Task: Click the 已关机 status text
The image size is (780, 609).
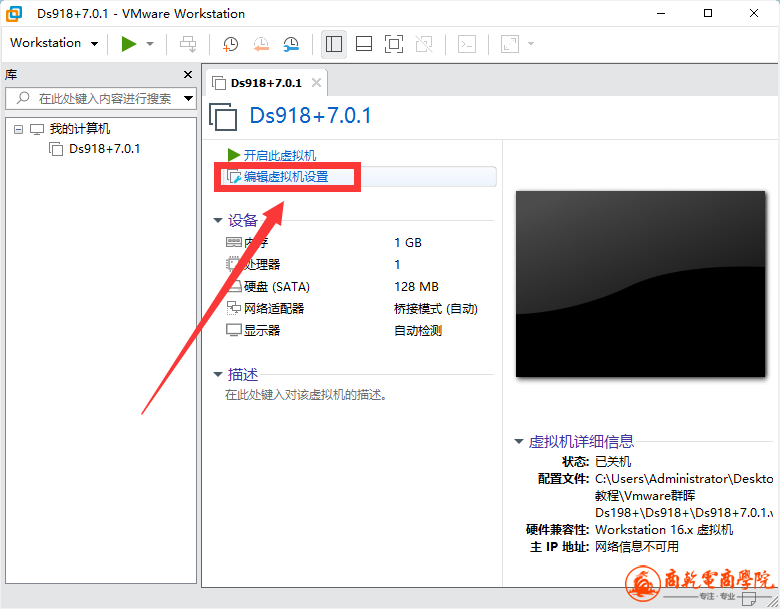Action: [x=613, y=462]
